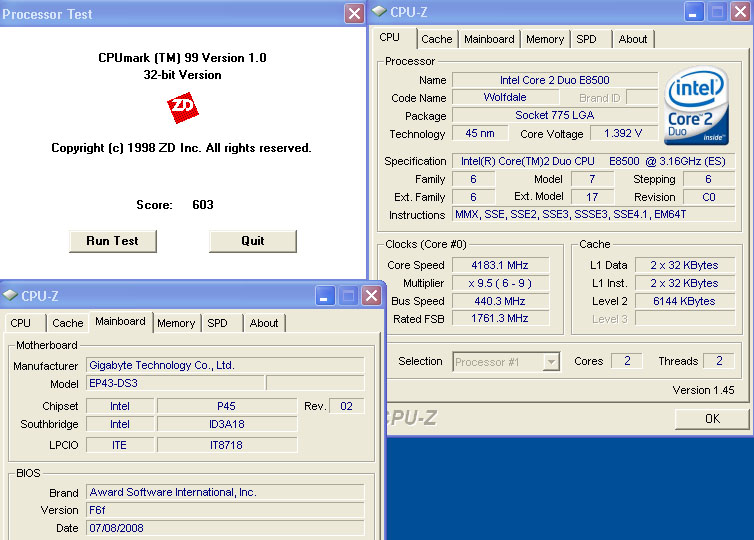The image size is (754, 540).
Task: Click the Intel Core 2 Duo logo badge
Action: pos(696,106)
